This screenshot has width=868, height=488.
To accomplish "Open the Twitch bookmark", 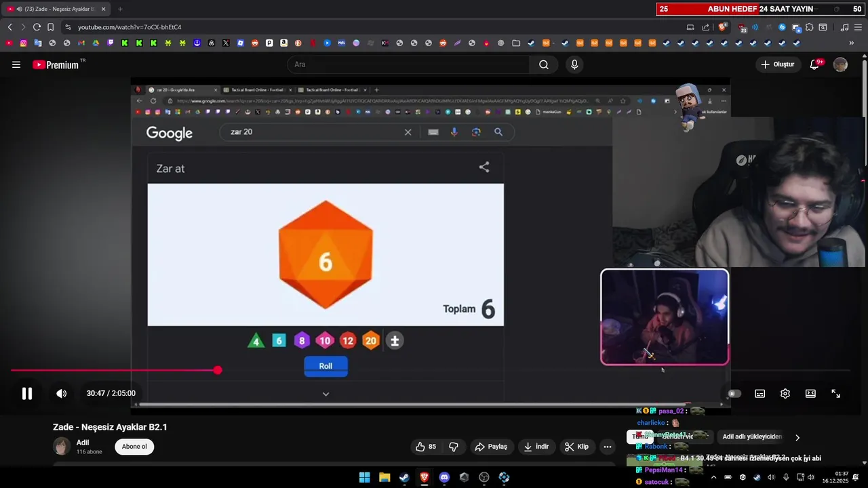I will tap(111, 43).
